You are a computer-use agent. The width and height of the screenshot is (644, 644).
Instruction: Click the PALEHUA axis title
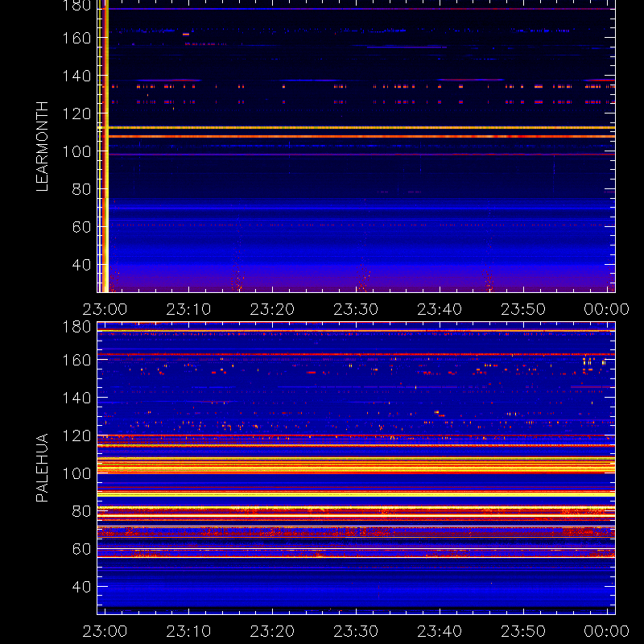[43, 468]
